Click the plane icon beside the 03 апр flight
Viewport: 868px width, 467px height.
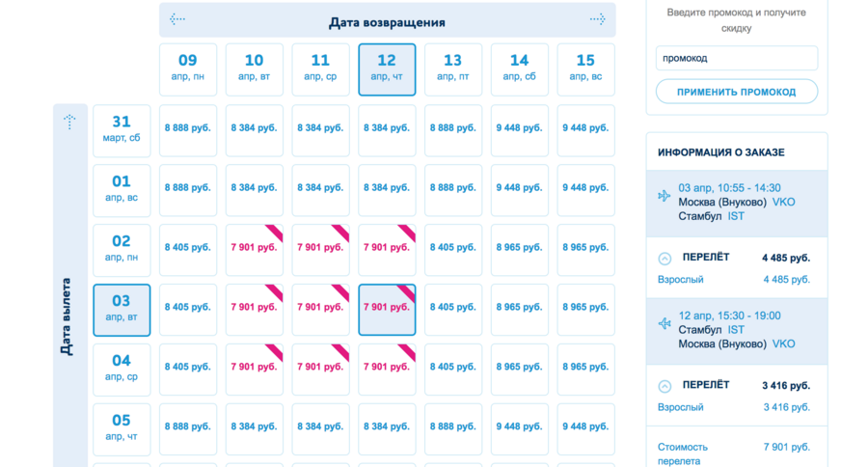(665, 196)
